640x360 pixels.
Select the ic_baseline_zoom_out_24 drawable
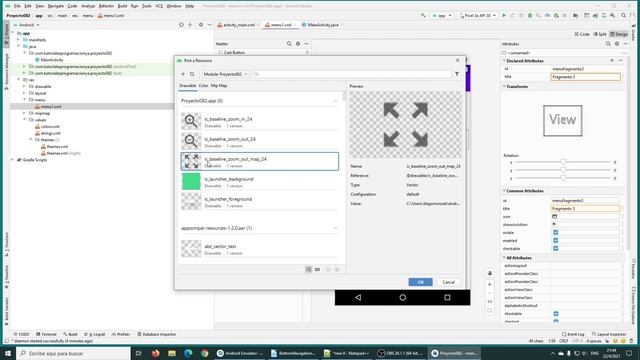[x=260, y=141]
